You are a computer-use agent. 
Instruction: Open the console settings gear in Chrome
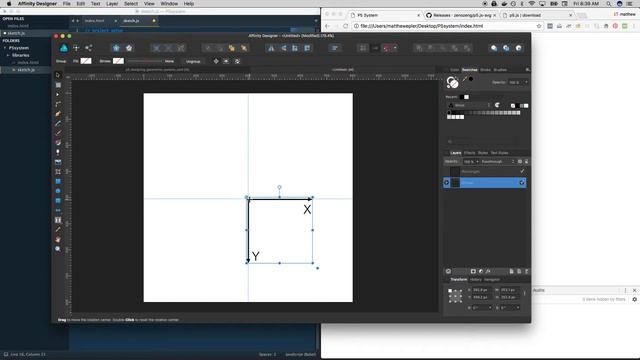click(634, 299)
